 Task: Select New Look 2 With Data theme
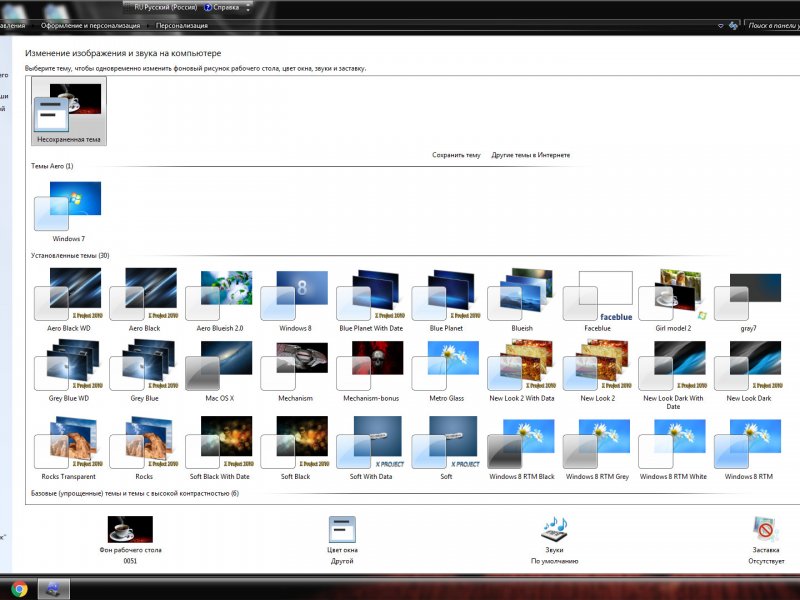pyautogui.click(x=522, y=371)
